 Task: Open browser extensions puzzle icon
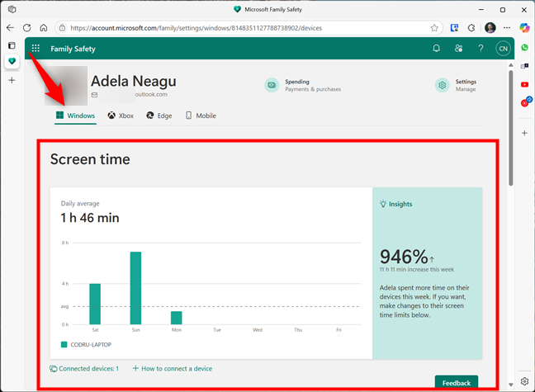coord(471,28)
